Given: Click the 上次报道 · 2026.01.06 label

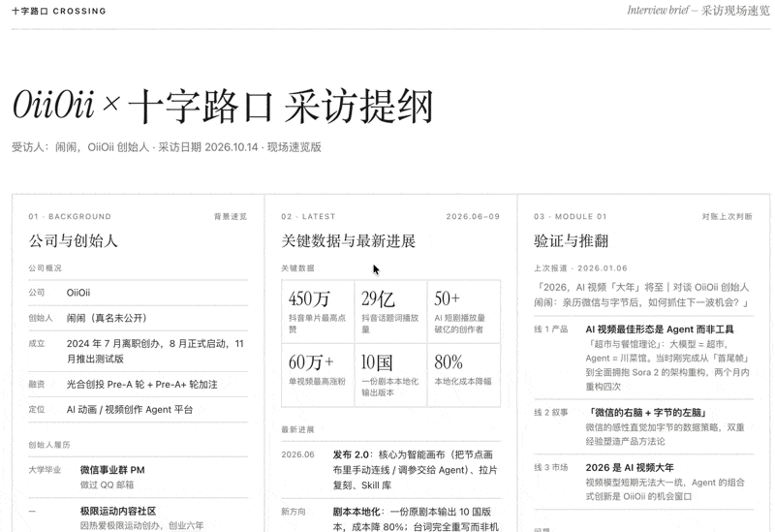Looking at the screenshot, I should [x=580, y=268].
